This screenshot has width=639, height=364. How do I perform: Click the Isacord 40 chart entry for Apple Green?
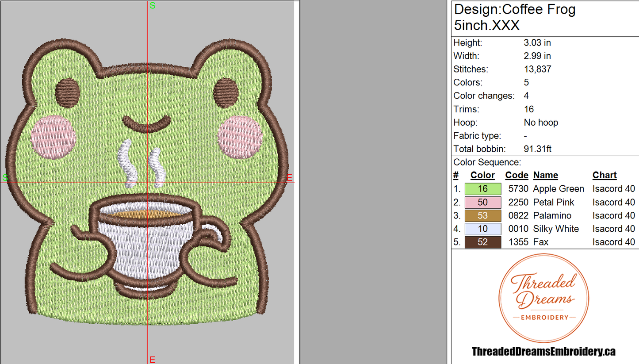[614, 189]
